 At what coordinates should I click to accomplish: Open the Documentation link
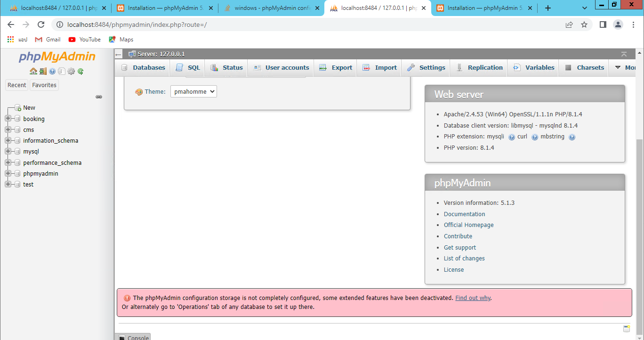coord(465,214)
